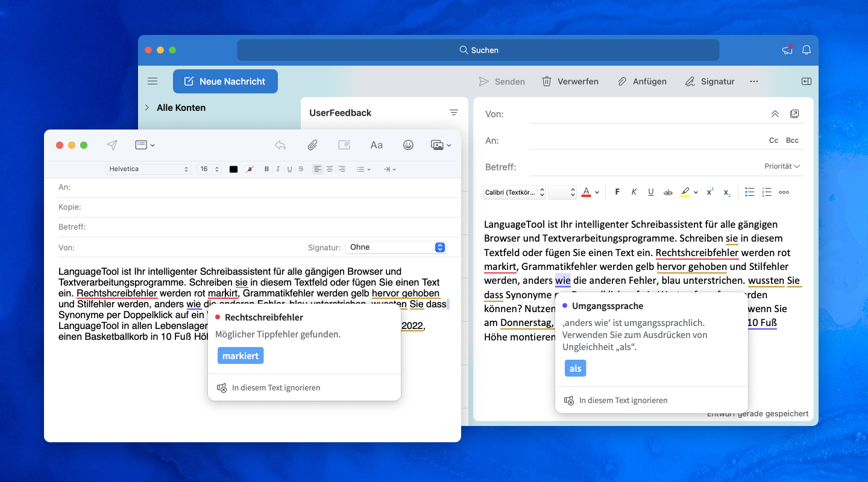Apply red font color A in Outlook
Viewport: 868px width, 482px height.
(x=586, y=192)
